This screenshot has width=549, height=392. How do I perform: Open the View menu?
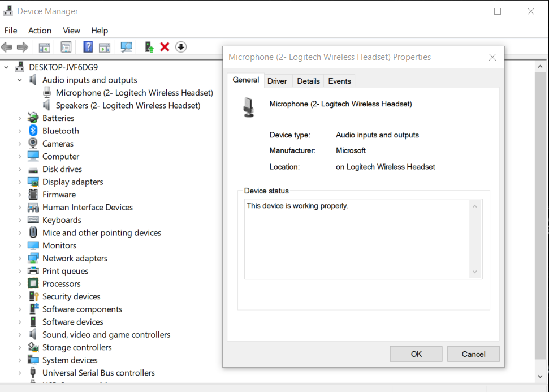[71, 31]
